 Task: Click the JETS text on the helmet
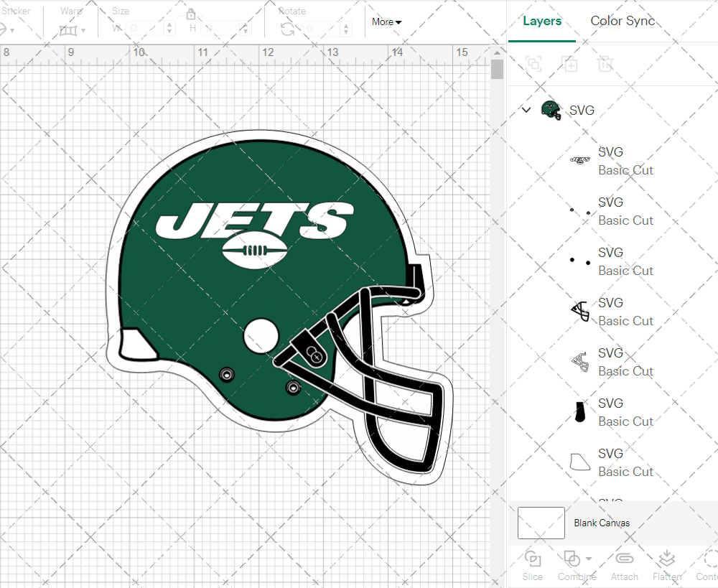(255, 220)
